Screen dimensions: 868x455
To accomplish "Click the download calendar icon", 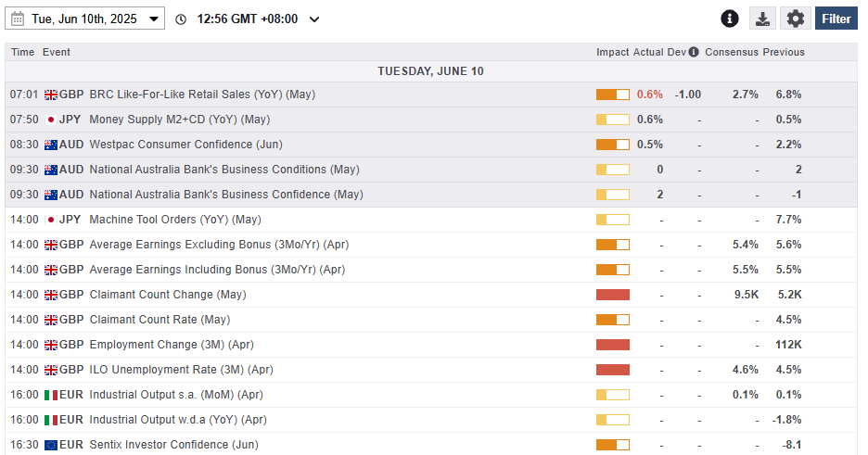I will tap(762, 19).
